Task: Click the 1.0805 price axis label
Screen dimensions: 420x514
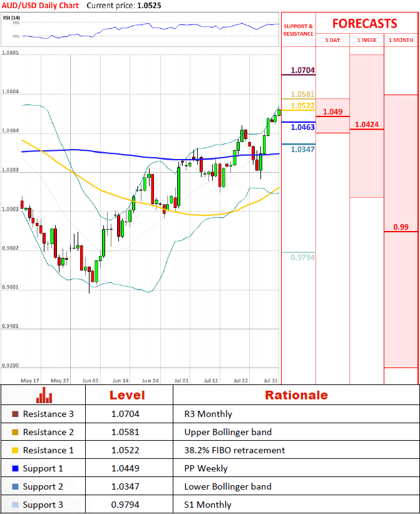Action: (10, 53)
